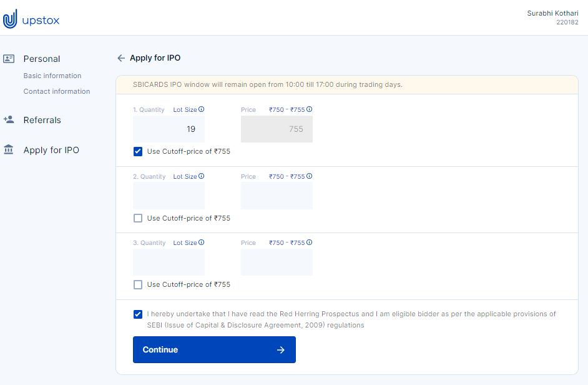Viewport: 588px width, 385px height.
Task: Click the Continue button
Action: pos(214,350)
